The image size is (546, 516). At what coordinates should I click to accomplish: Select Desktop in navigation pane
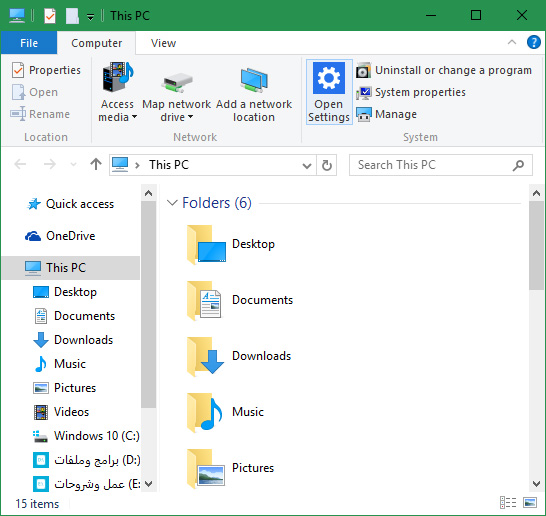coord(65,292)
